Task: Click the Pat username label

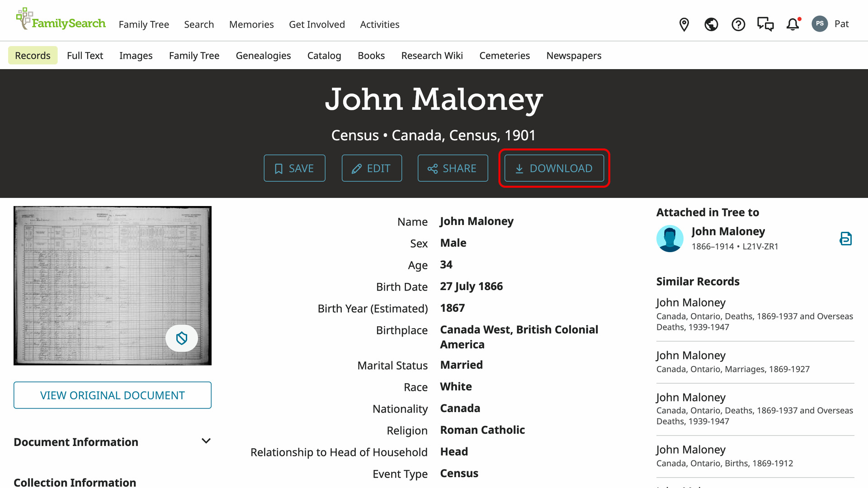Action: (x=842, y=24)
